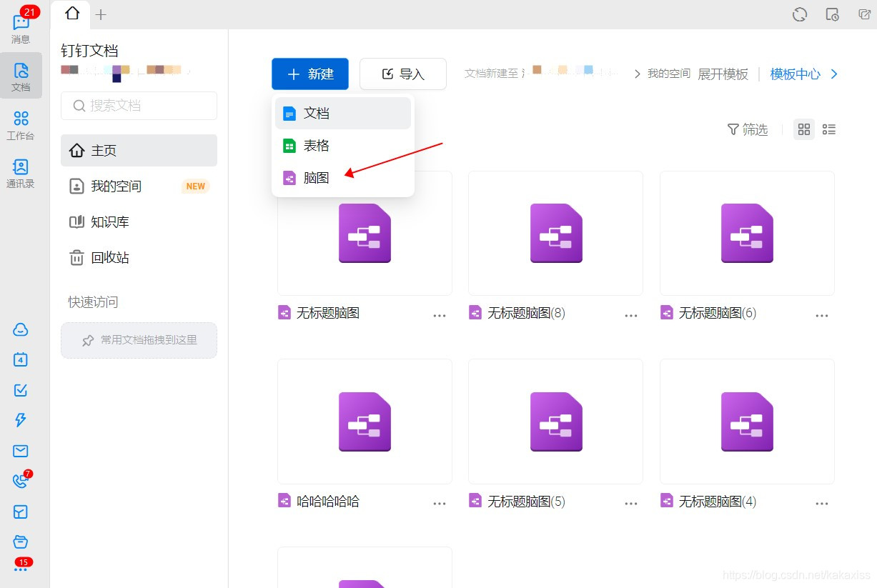Click the 钉钉文档 title
This screenshot has height=588, width=877.
pyautogui.click(x=89, y=51)
